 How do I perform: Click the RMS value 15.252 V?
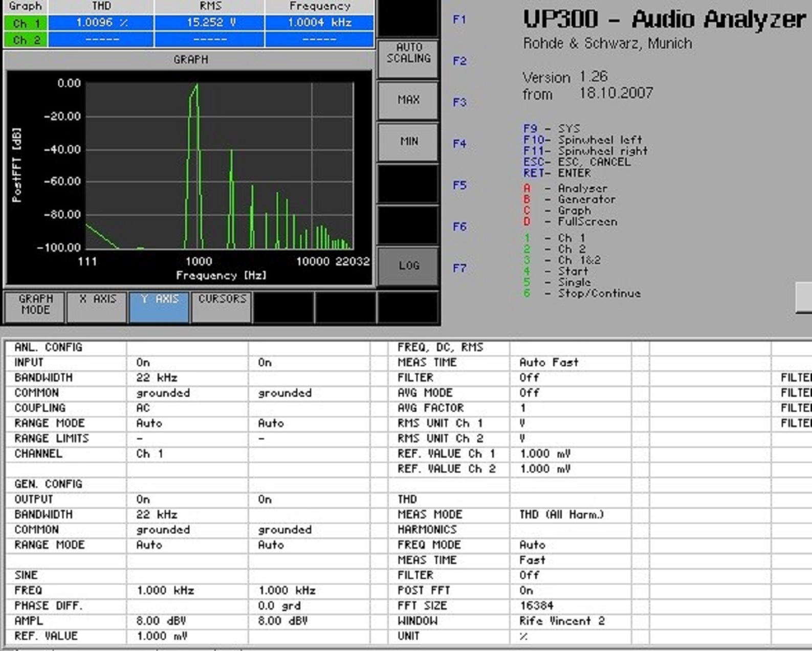pos(210,23)
